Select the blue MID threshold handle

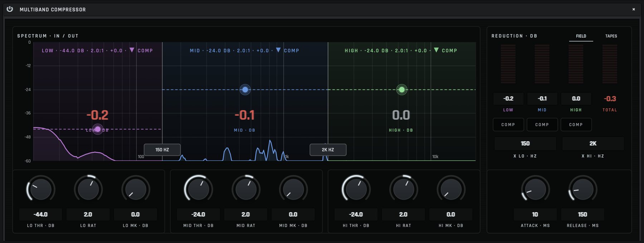245,90
